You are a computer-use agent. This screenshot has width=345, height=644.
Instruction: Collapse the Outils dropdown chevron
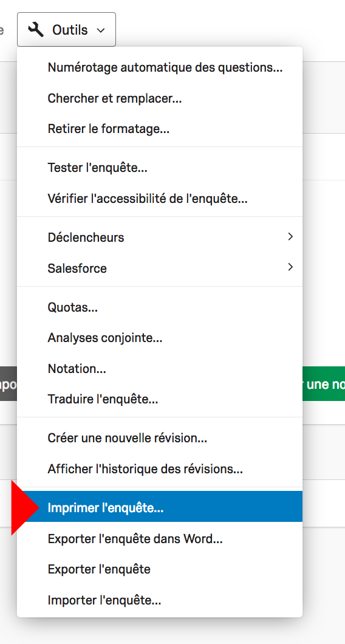pos(101,30)
